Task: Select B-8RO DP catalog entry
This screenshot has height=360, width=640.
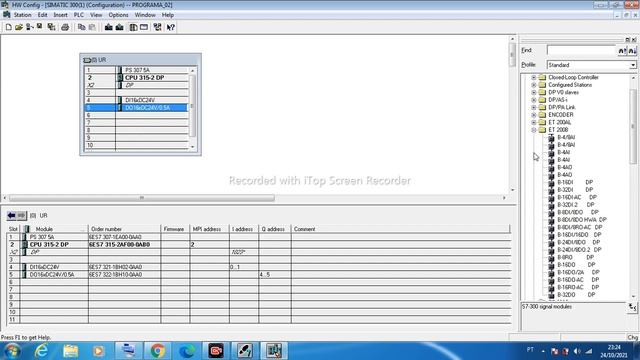Action: (576, 257)
